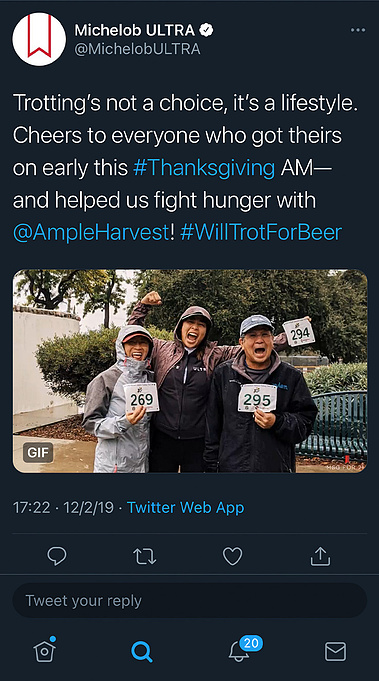Focus the Tweet your reply field

[x=190, y=601]
